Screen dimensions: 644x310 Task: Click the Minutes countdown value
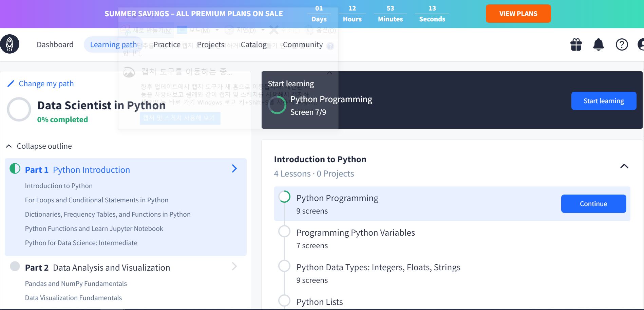(x=391, y=8)
